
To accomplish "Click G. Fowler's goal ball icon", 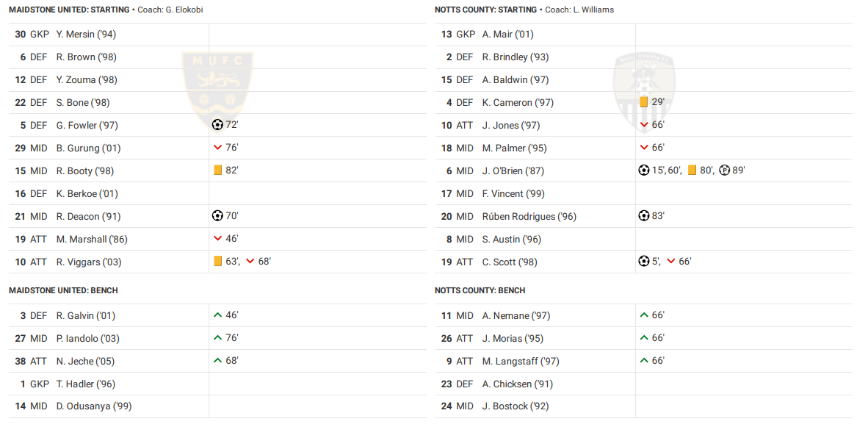I will (x=217, y=125).
